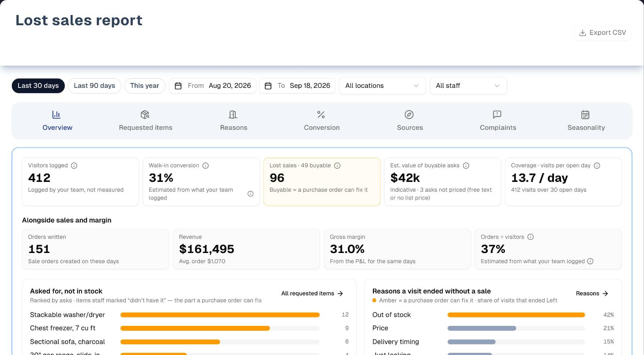This screenshot has height=355, width=644.
Task: Click the Lost sales · 49 buyable card
Action: tap(322, 182)
